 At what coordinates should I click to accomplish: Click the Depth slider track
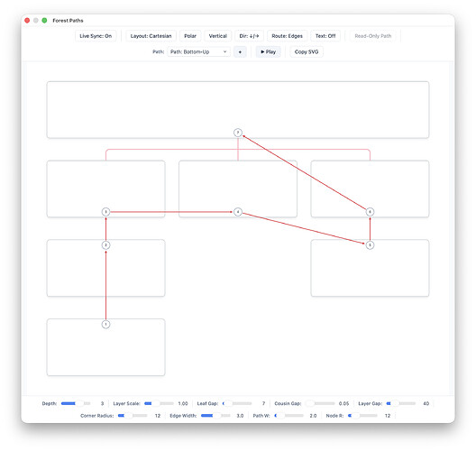coord(76,403)
